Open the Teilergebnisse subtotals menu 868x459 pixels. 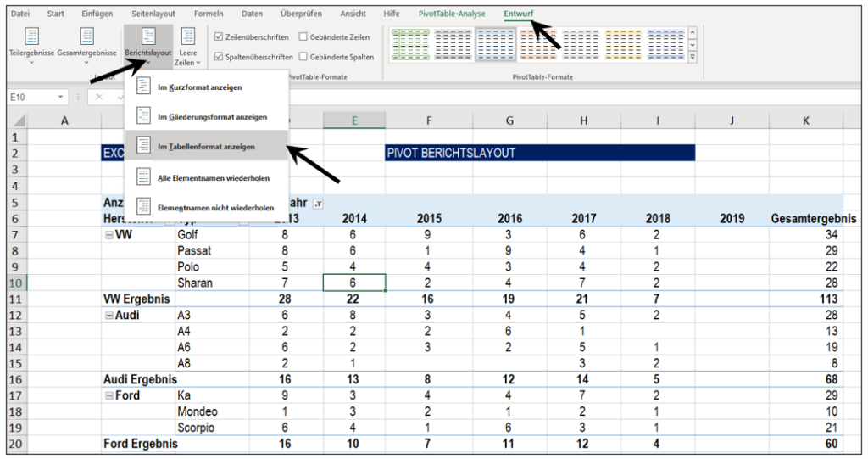pos(31,46)
